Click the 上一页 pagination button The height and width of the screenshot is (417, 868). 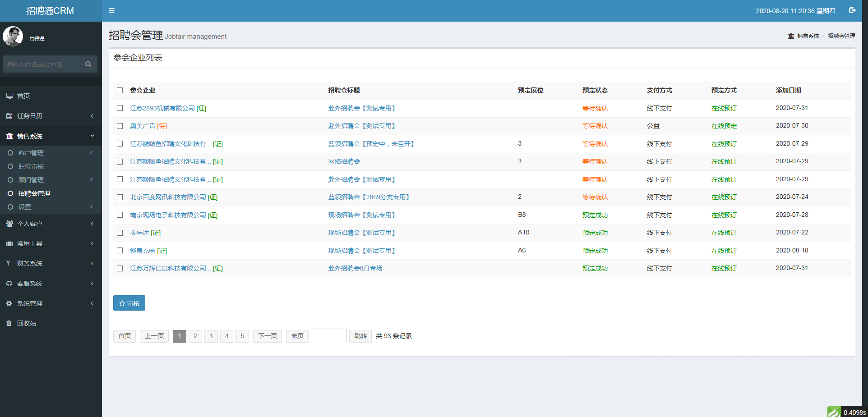[154, 336]
